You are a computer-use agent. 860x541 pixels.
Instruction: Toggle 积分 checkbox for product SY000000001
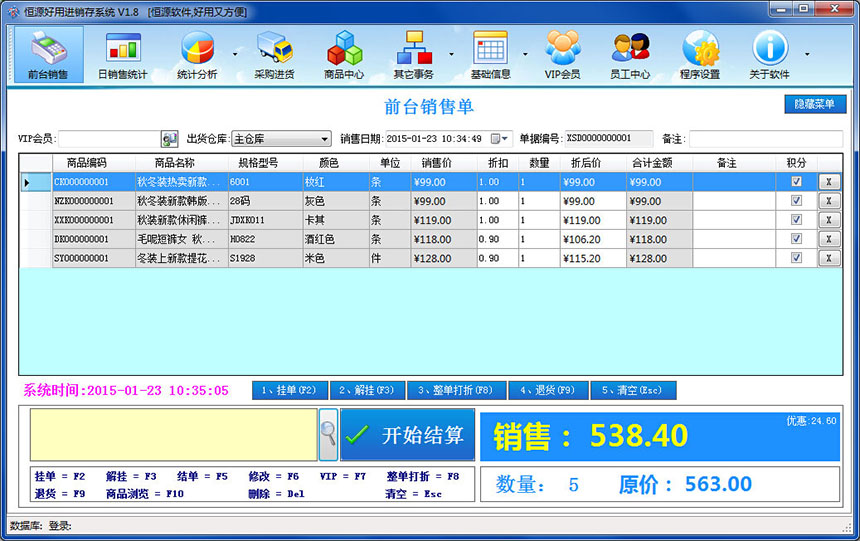pyautogui.click(x=796, y=258)
